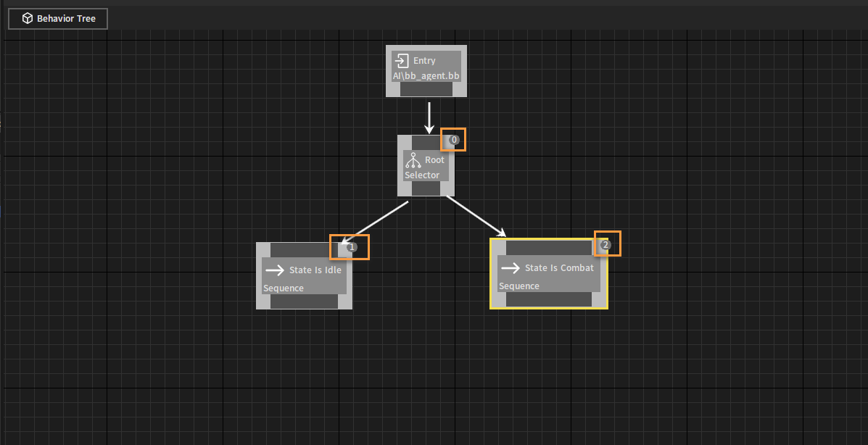Select the "State Is Combat" node title
The image size is (868, 445).
[x=559, y=268]
